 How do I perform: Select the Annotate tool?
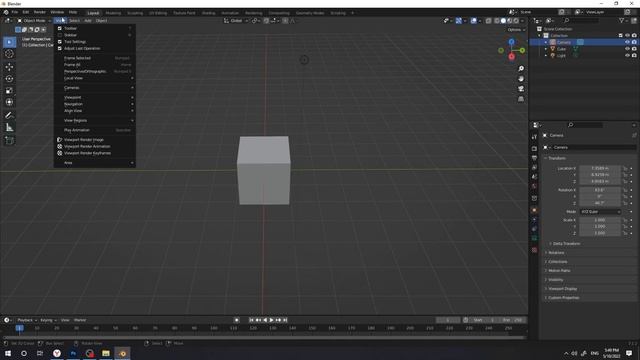coord(9,116)
